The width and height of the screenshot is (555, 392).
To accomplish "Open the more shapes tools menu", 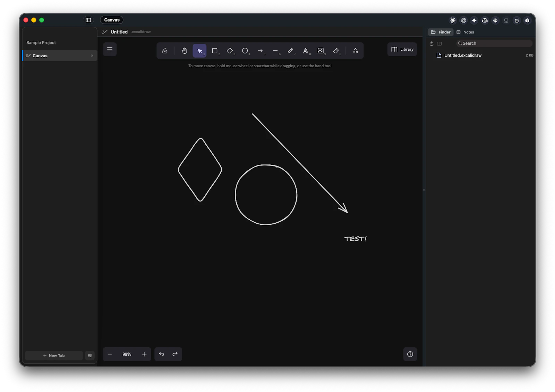I will click(x=355, y=51).
